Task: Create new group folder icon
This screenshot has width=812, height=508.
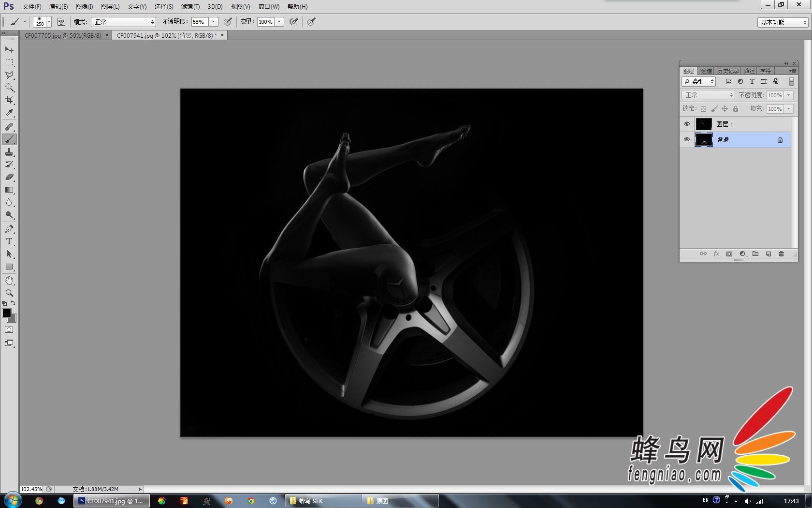Action: coord(755,254)
